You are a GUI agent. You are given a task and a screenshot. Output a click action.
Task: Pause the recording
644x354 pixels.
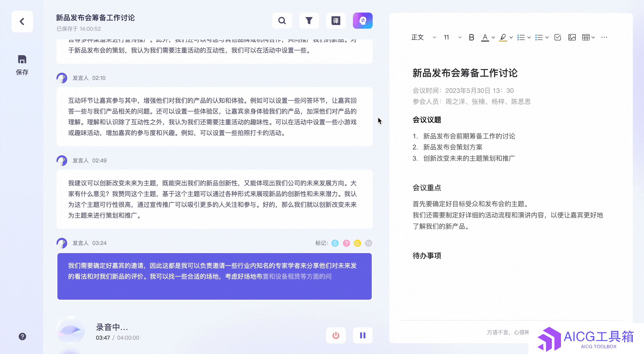tap(363, 335)
